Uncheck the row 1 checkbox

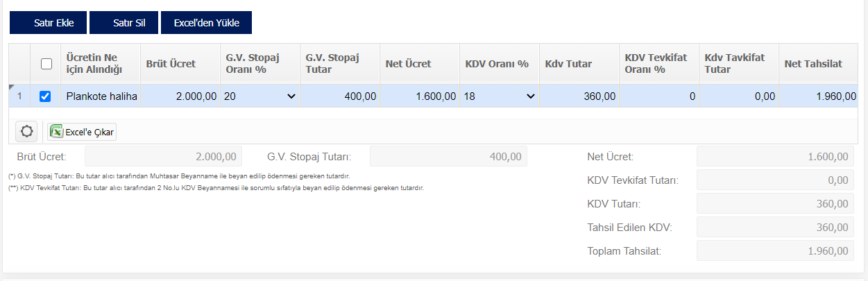[46, 96]
